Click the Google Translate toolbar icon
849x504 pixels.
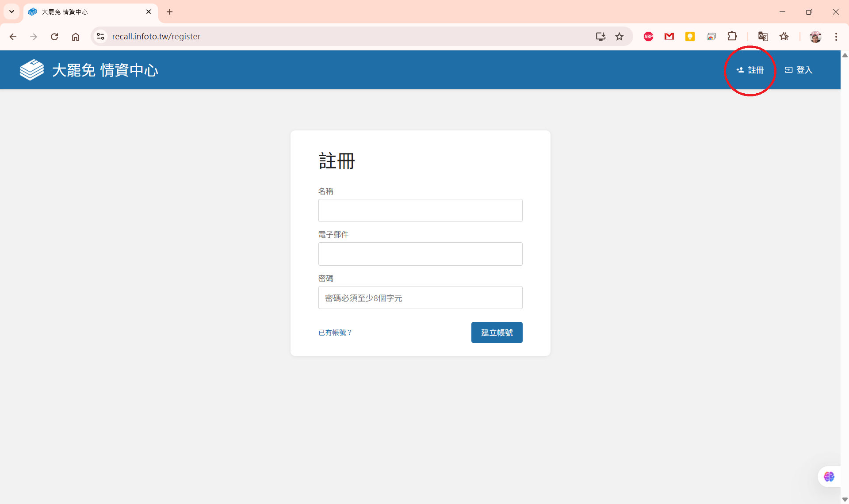763,37
